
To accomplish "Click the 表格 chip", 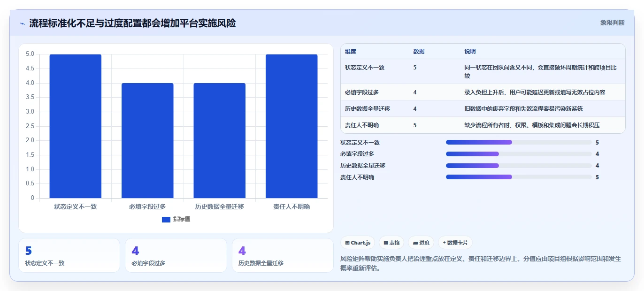I will (x=391, y=243).
